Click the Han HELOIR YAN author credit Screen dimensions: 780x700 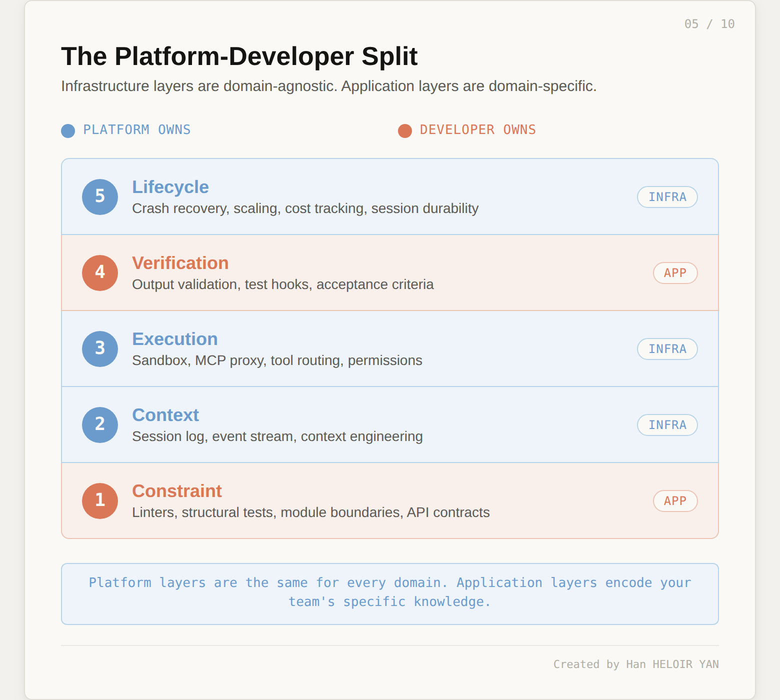point(636,664)
